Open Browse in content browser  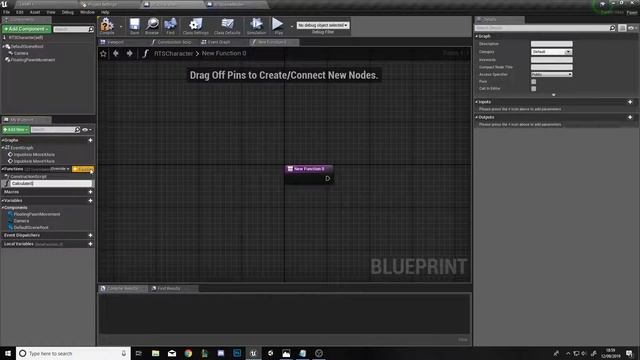pos(152,26)
